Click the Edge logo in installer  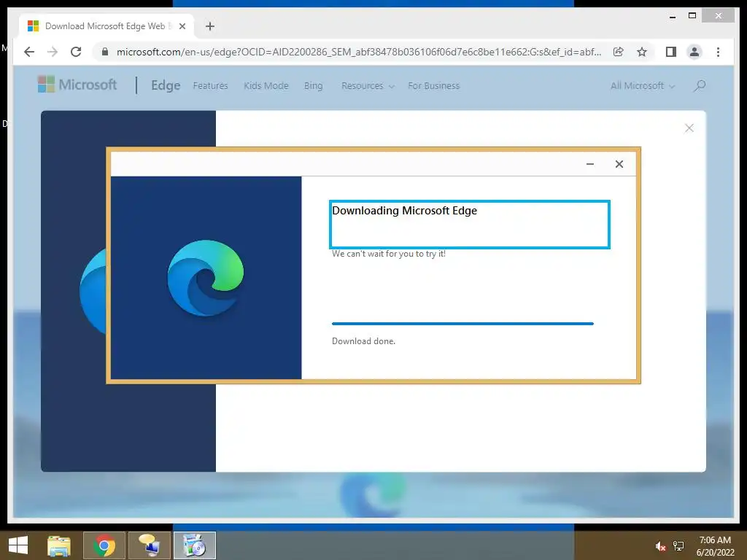[x=205, y=278]
